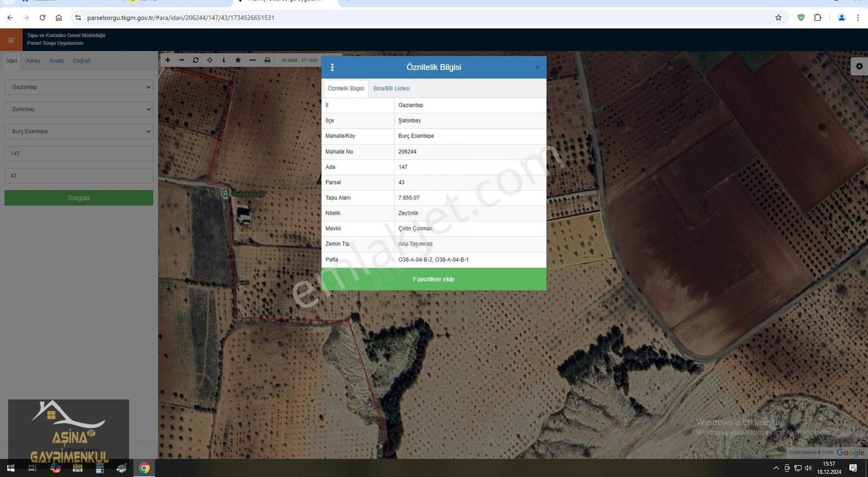This screenshot has height=477, width=868.
Task: Show hidden tray icons chevron
Action: click(x=776, y=468)
